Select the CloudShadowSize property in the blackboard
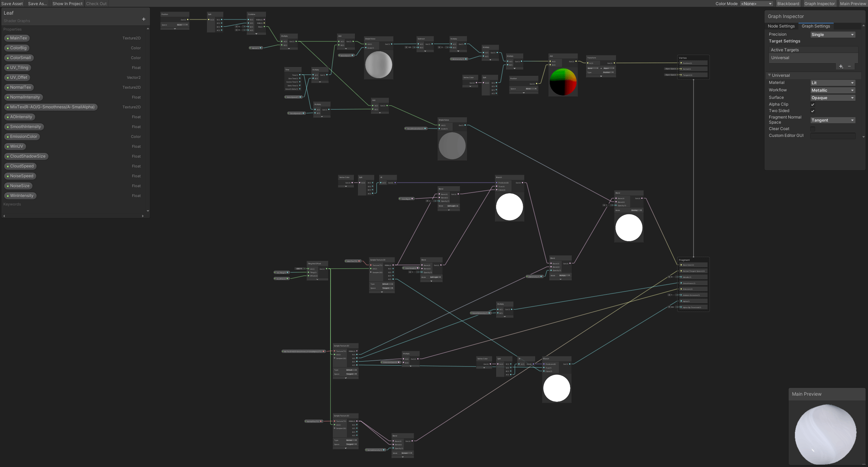The height and width of the screenshot is (467, 868). 26,156
